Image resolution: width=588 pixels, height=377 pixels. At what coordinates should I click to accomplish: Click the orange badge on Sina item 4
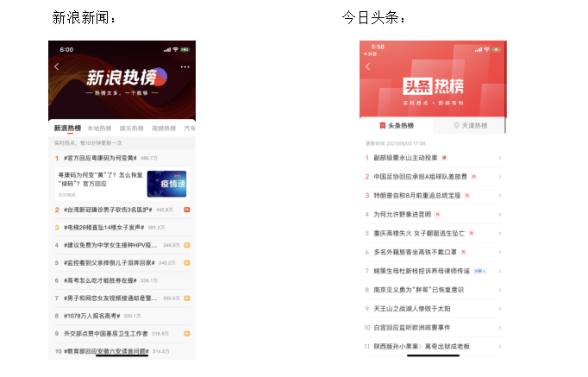[x=187, y=245]
